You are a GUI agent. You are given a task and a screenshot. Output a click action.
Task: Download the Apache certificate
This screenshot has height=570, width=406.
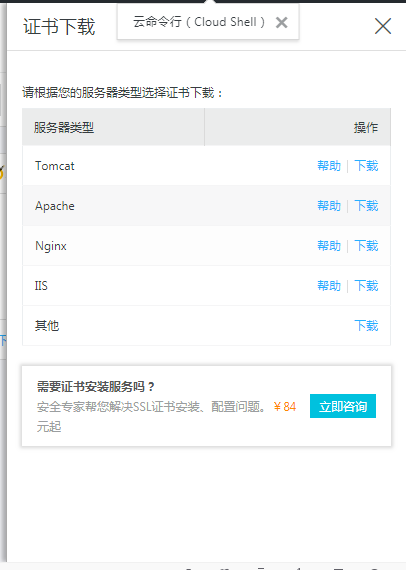(x=366, y=206)
